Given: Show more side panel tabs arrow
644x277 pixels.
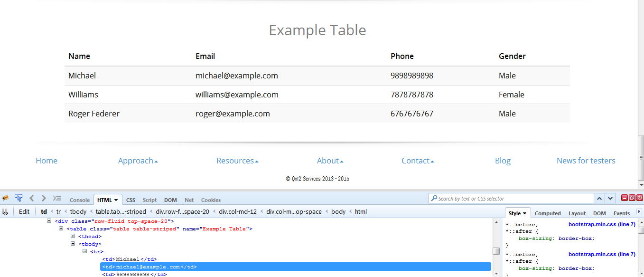Looking at the screenshot, I should coord(639,212).
